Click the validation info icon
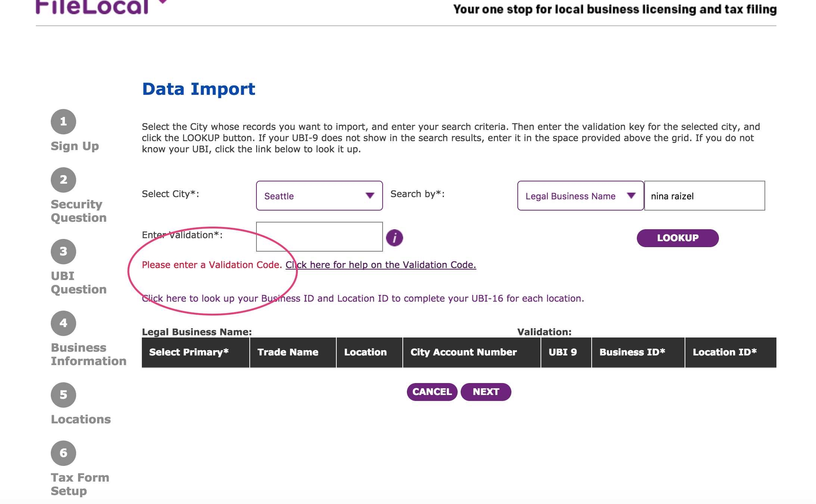 pos(394,238)
